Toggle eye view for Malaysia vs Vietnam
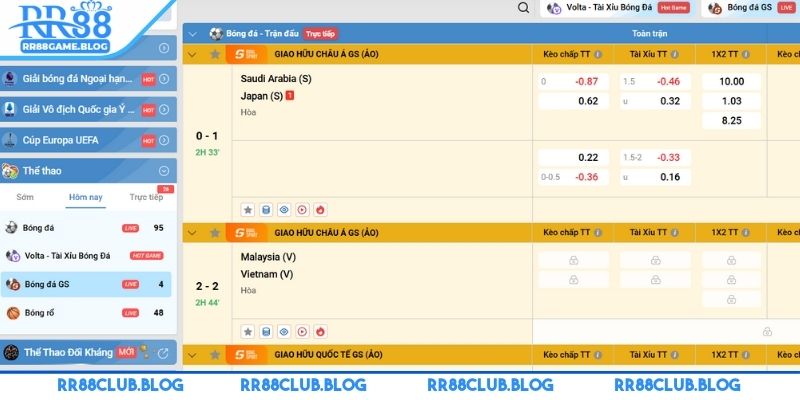 click(284, 332)
